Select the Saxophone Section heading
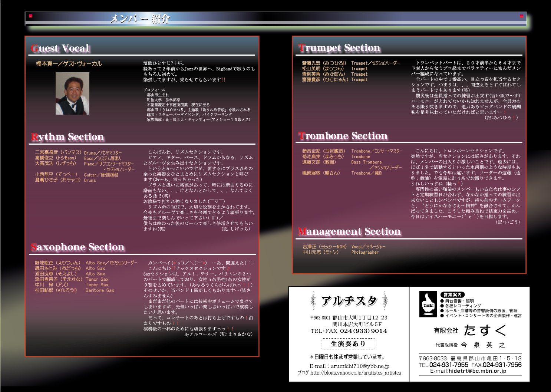Viewport: 551px width, 392px height. tap(77, 247)
